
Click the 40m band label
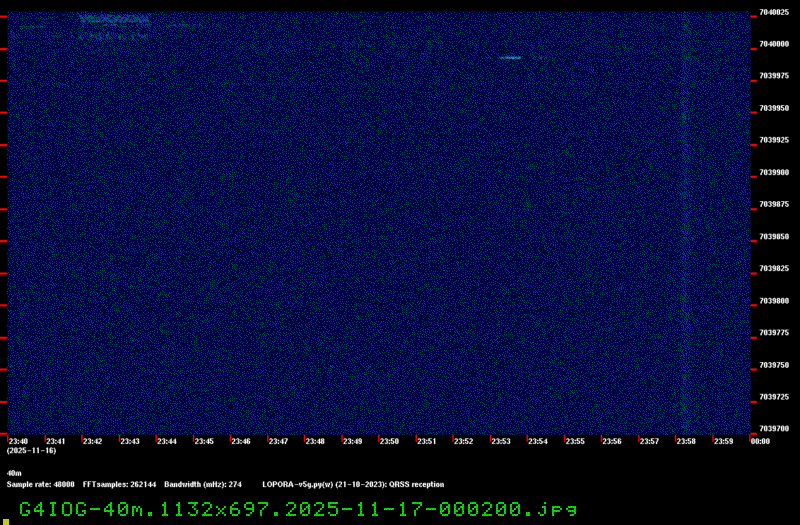pos(14,473)
